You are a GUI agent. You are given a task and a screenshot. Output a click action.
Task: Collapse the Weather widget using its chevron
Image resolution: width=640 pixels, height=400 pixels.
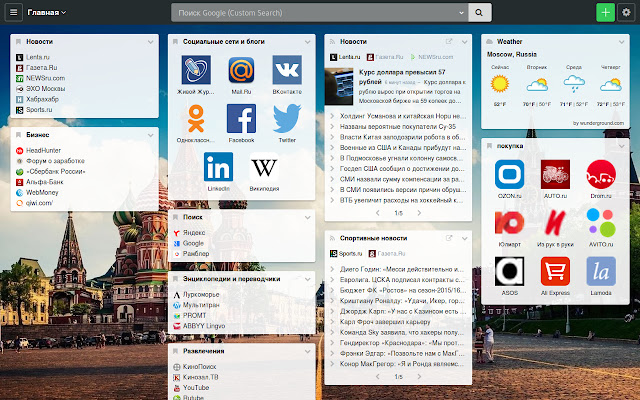pyautogui.click(x=621, y=42)
